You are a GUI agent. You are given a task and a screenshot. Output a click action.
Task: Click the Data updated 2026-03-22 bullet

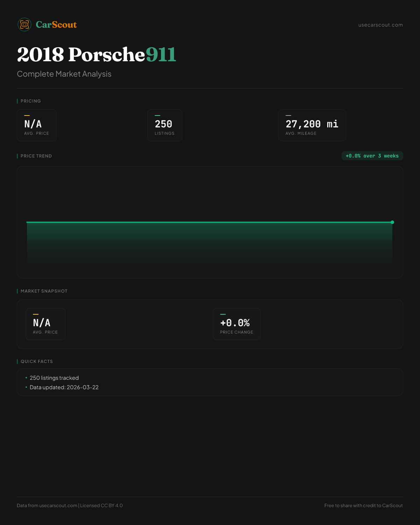(x=64, y=387)
